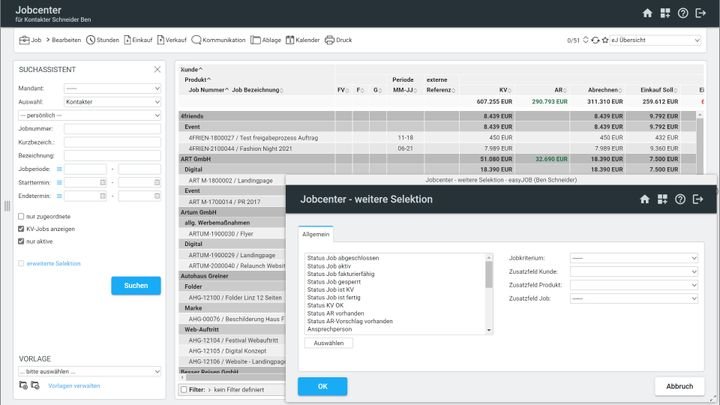Viewport: 720px width, 405px height.
Task: Select 'Status Job abgeschlossen' list entry
Action: point(343,258)
